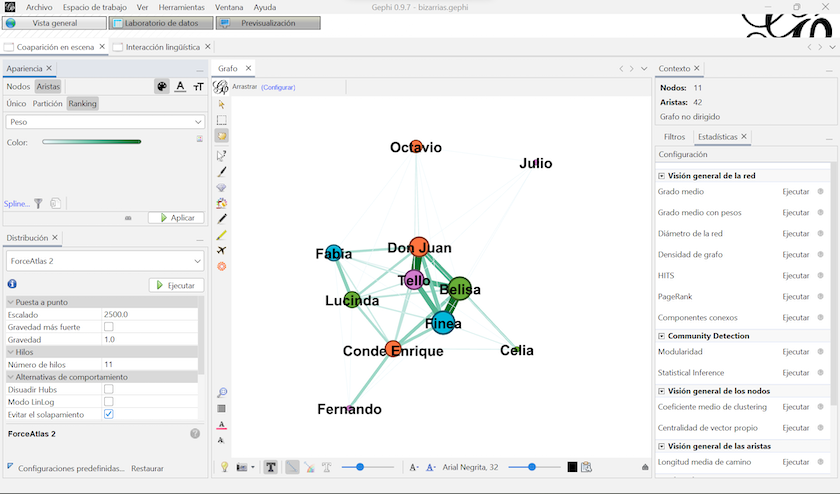Viewport: 840px width, 494px height.
Task: Activate the hand drag tool
Action: point(222,135)
